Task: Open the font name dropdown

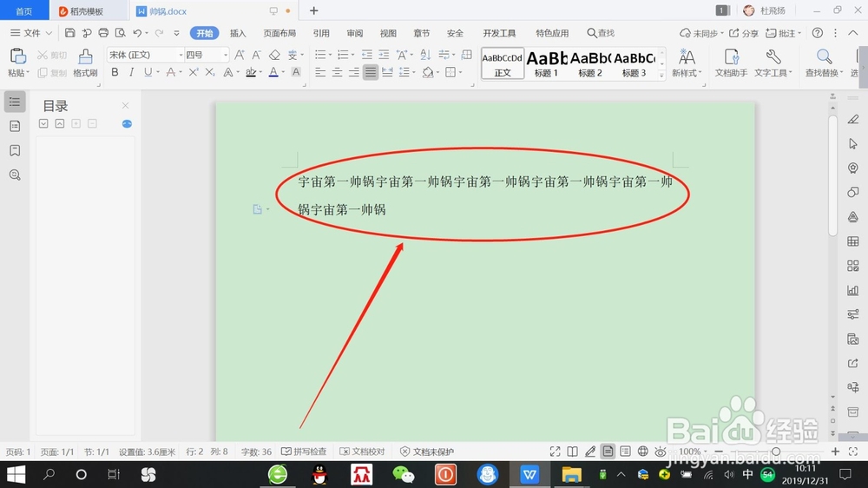Action: point(181,55)
